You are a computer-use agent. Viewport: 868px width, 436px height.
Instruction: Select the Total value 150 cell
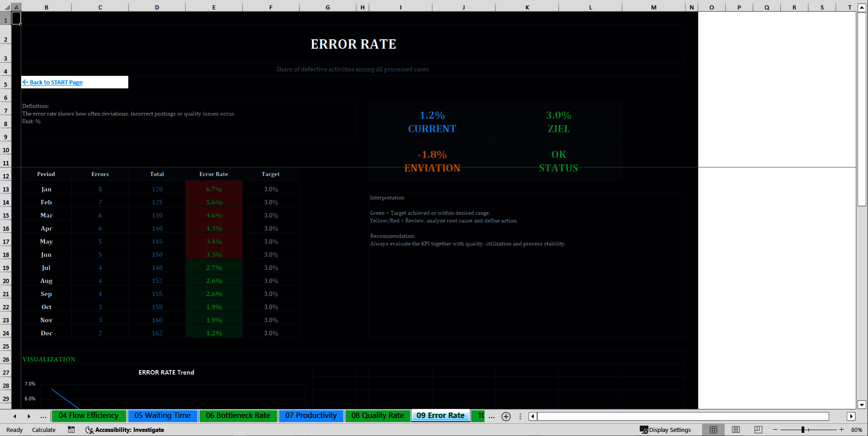[157, 254]
